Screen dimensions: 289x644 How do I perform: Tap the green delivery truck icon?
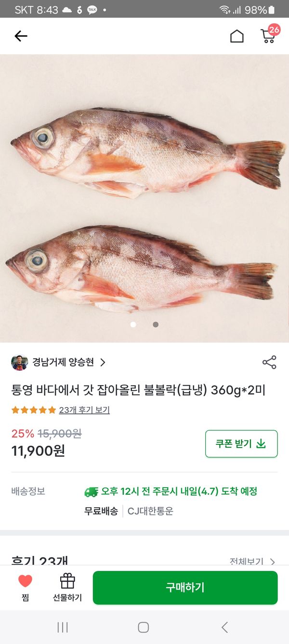click(91, 491)
